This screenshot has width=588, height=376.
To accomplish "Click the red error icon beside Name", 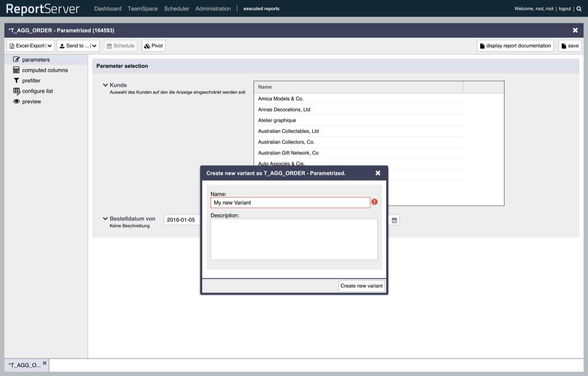I will (x=375, y=202).
